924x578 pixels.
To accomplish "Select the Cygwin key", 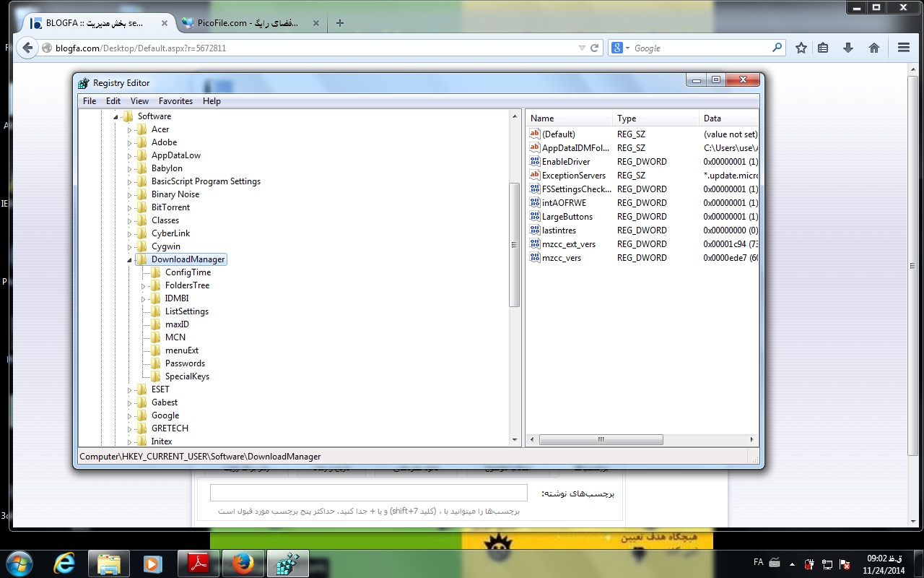I will click(166, 246).
